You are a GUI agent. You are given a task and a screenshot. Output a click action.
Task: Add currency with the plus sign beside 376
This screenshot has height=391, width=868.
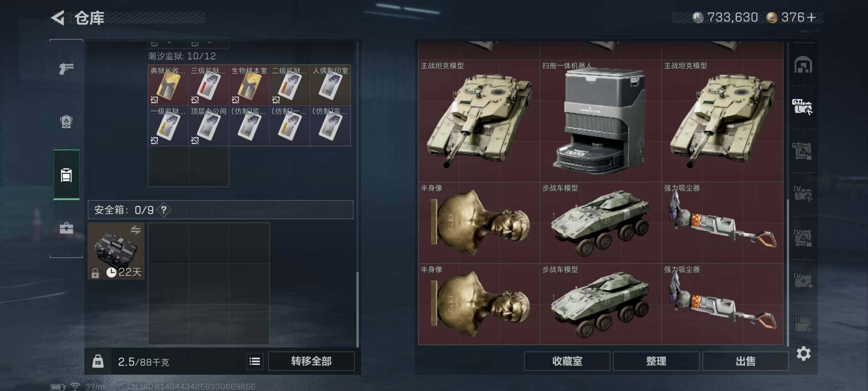(812, 17)
